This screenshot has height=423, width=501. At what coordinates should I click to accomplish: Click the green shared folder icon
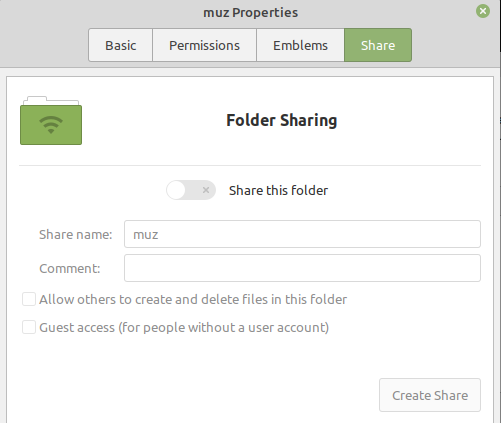[51, 121]
